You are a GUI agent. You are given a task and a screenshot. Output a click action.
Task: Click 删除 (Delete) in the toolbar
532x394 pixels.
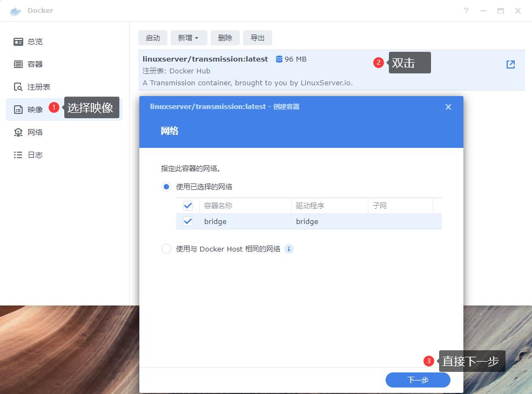pyautogui.click(x=225, y=38)
